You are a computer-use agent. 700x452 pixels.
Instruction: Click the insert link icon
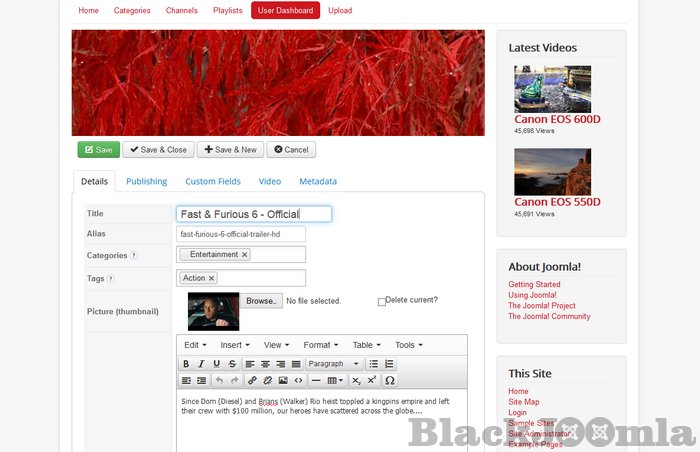click(x=252, y=381)
